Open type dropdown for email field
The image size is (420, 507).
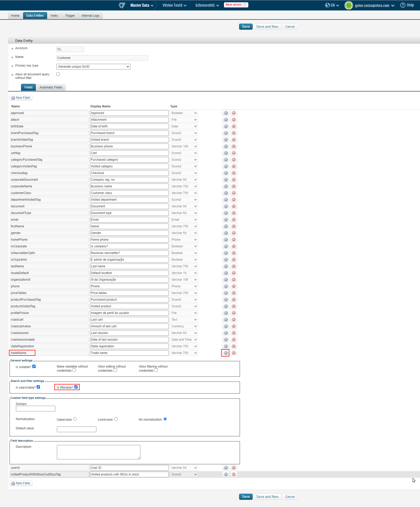point(184,220)
